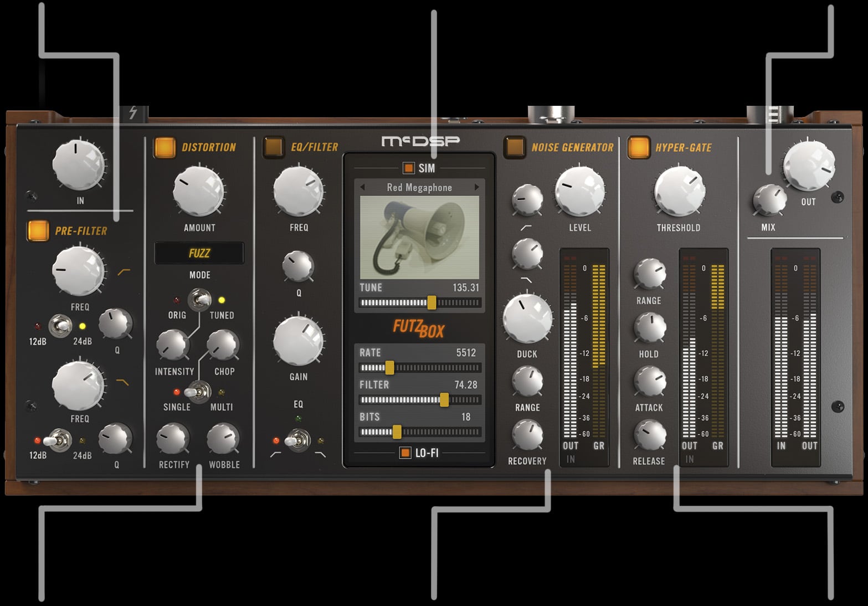Flip the high-pass 12dB/24dB slope switch
Image resolution: width=868 pixels, height=606 pixels.
pos(60,326)
